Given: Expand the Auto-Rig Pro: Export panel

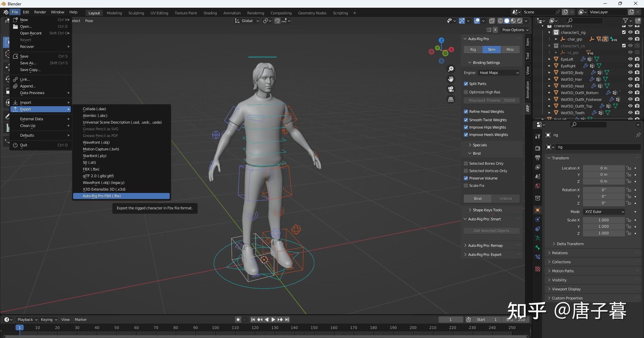Looking at the screenshot, I should 484,255.
